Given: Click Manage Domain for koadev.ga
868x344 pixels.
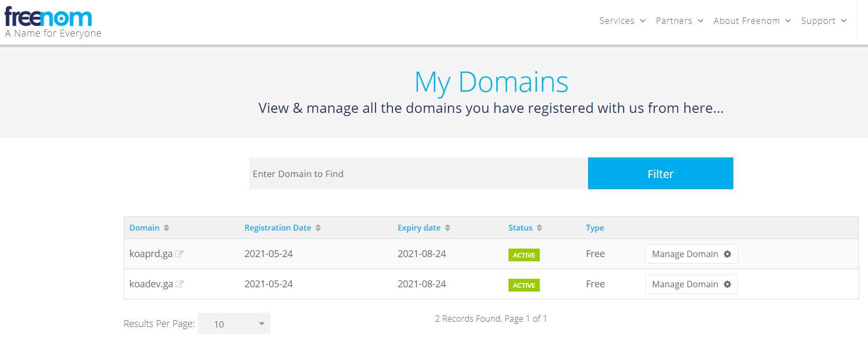Looking at the screenshot, I should [691, 284].
